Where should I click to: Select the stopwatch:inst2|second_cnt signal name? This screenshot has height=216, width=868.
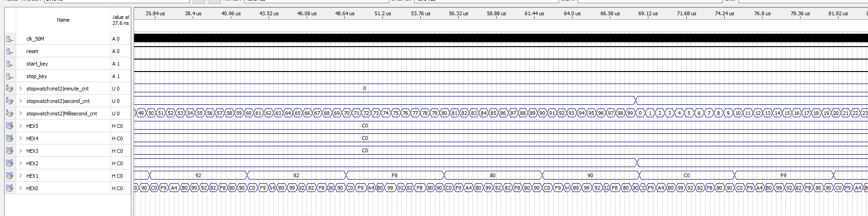[58, 101]
